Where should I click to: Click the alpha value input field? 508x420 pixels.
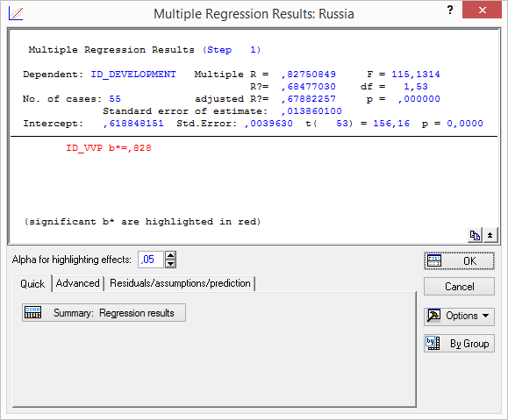tap(151, 260)
